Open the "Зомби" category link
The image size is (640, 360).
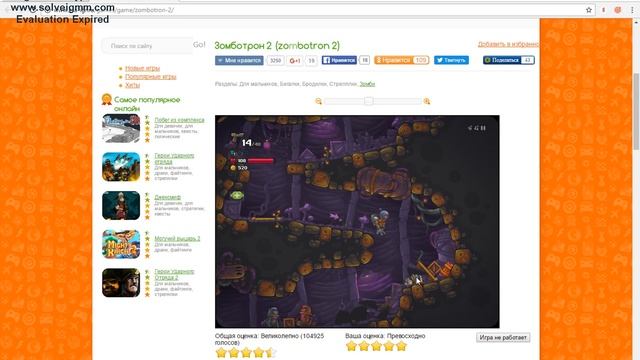367,84
